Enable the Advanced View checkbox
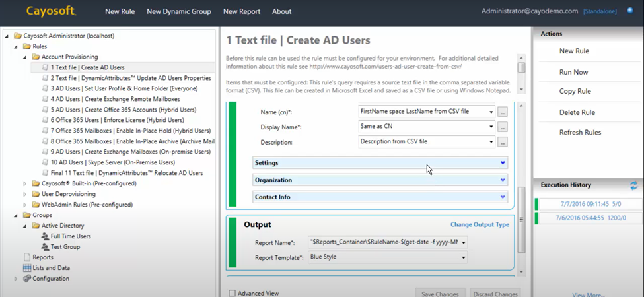Screen dimensions: 644x297 pos(232,293)
